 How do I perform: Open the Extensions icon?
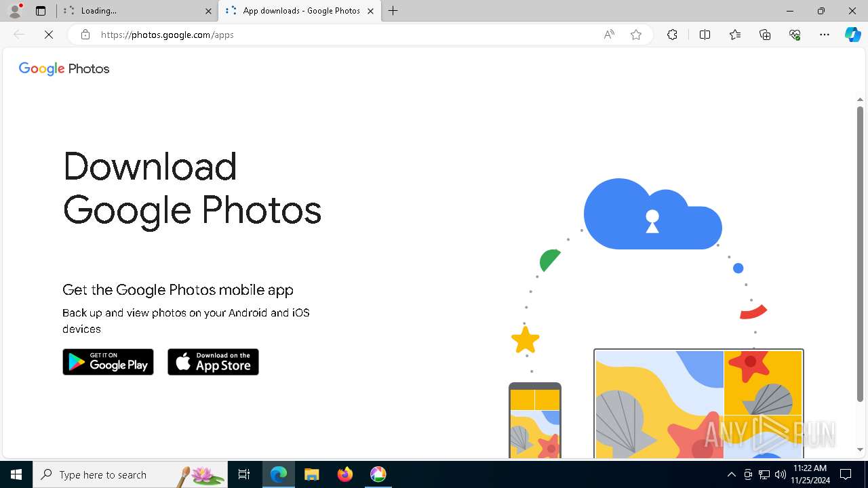pos(672,35)
